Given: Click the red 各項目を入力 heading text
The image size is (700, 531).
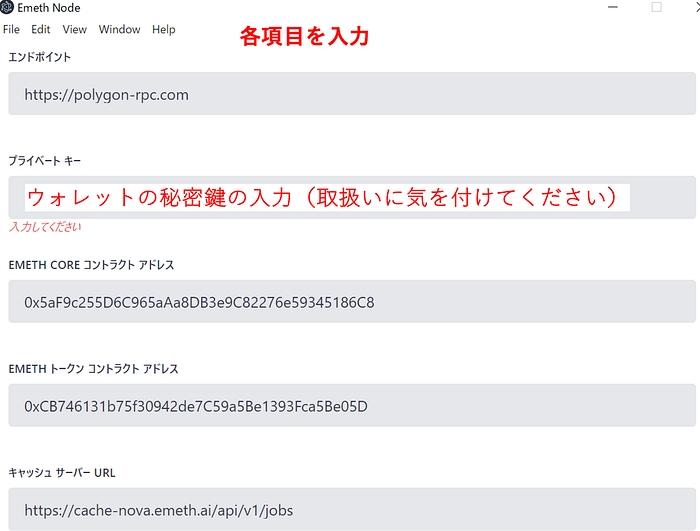Looking at the screenshot, I should click(305, 38).
